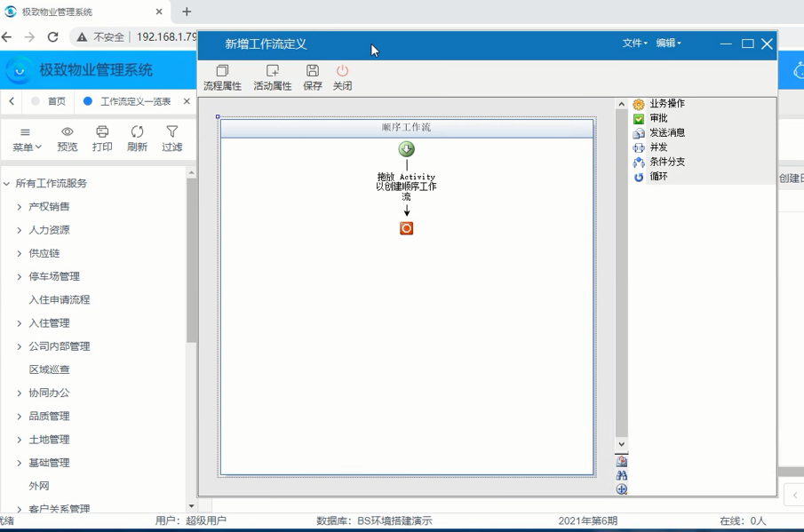Click tab scroll left arrow beside 首页

[x=12, y=101]
